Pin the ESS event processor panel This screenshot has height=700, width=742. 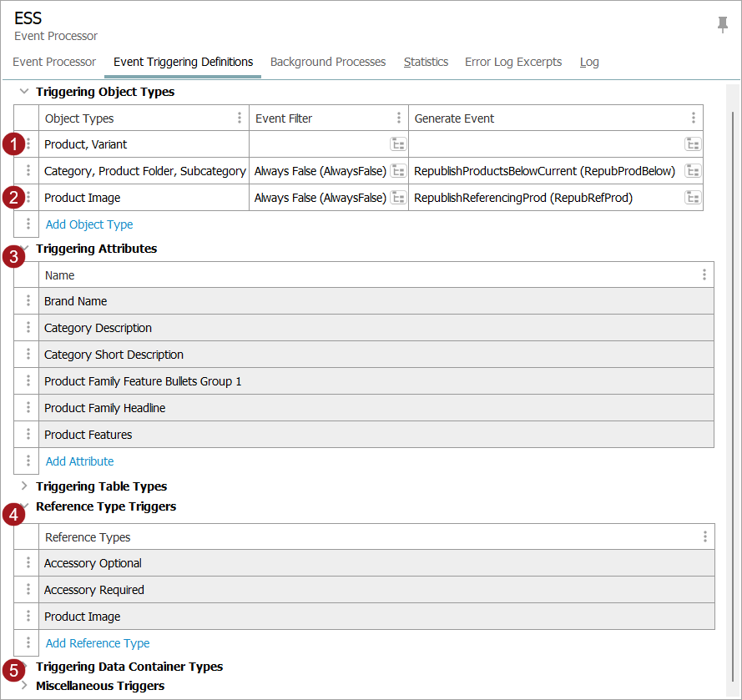pyautogui.click(x=723, y=25)
